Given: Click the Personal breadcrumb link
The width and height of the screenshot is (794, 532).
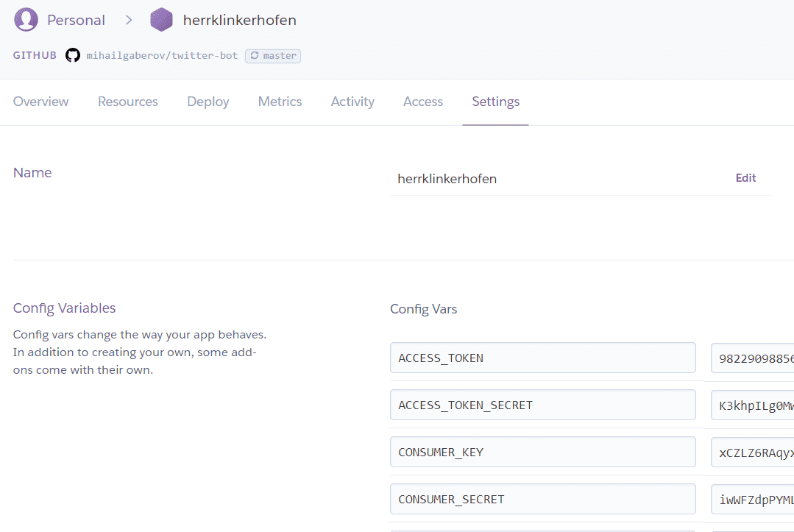Looking at the screenshot, I should (76, 20).
